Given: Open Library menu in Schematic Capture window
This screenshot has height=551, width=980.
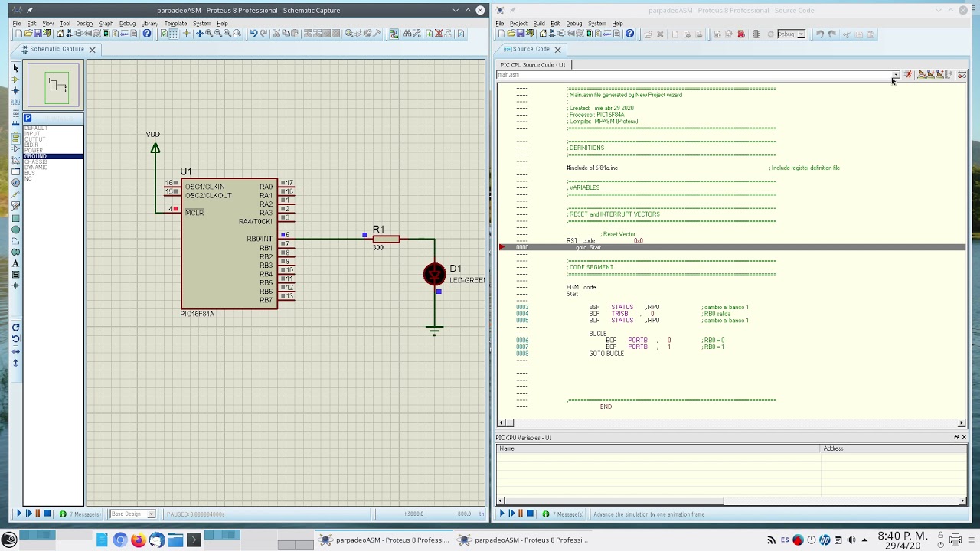Looking at the screenshot, I should (x=149, y=24).
